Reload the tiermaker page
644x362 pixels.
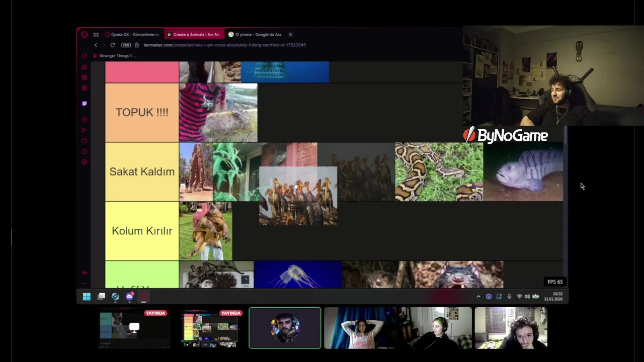coord(113,45)
